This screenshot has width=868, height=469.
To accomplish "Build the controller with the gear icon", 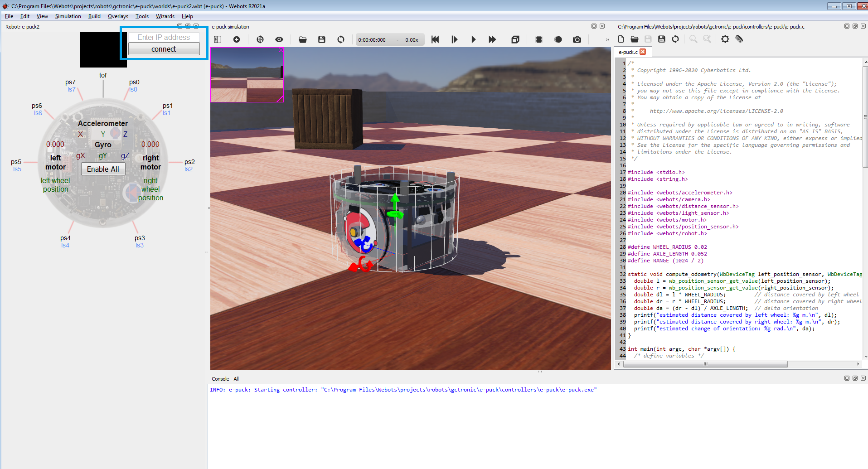I will pyautogui.click(x=725, y=39).
